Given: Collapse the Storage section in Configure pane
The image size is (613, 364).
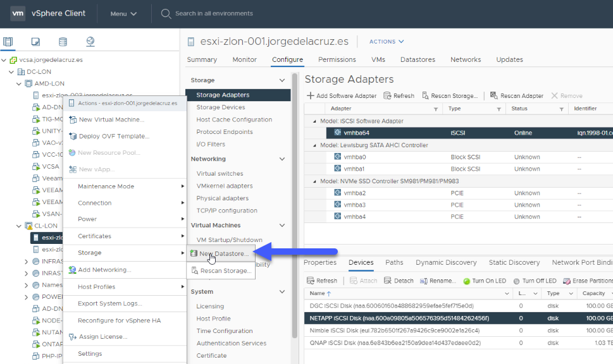Looking at the screenshot, I should coord(282,80).
